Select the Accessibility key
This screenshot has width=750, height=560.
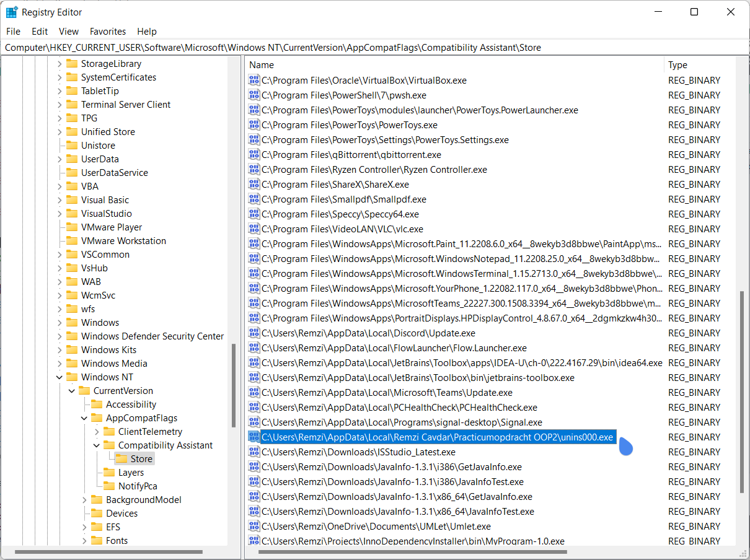pyautogui.click(x=131, y=405)
